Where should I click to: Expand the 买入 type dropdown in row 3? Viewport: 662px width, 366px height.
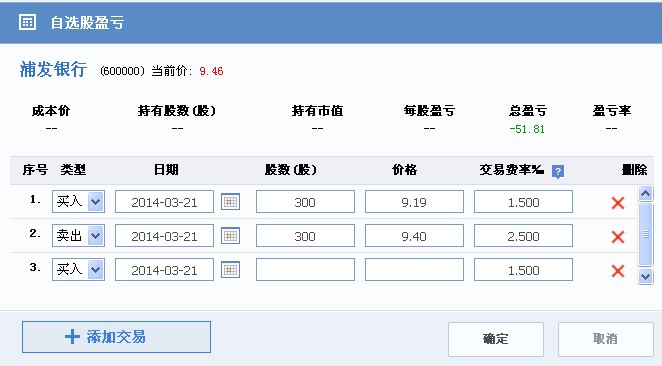[96, 269]
